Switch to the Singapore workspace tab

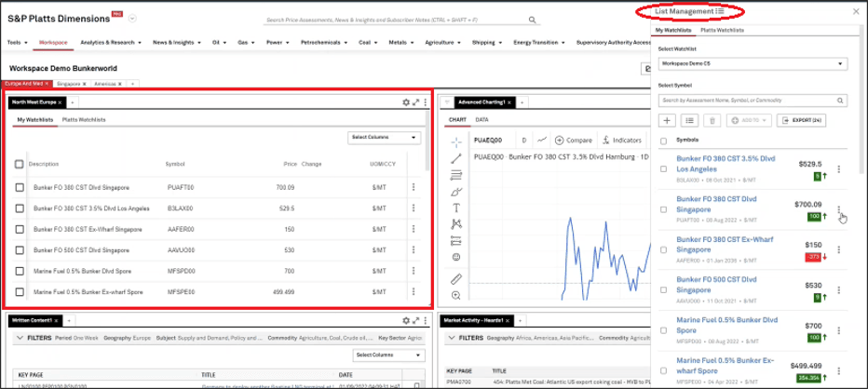click(70, 84)
